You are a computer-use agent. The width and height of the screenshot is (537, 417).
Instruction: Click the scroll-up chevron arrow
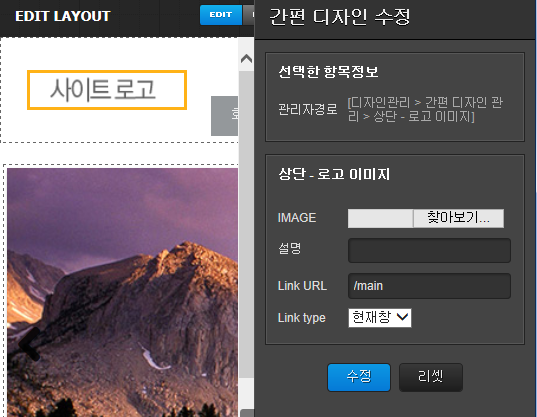(246, 59)
